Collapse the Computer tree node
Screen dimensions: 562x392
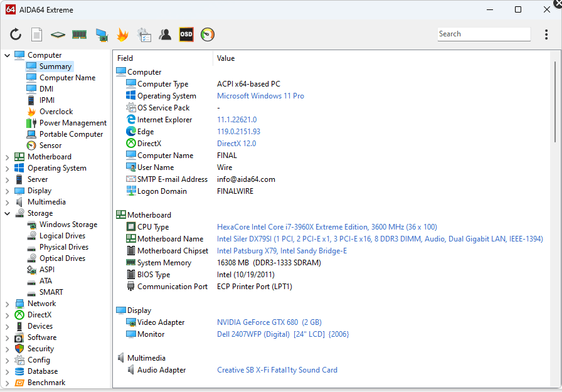coord(8,55)
